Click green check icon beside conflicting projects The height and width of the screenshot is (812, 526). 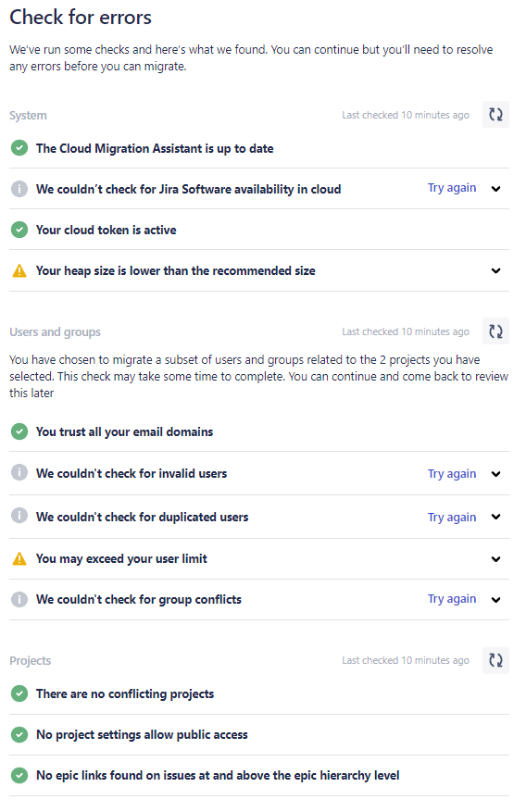click(x=19, y=693)
